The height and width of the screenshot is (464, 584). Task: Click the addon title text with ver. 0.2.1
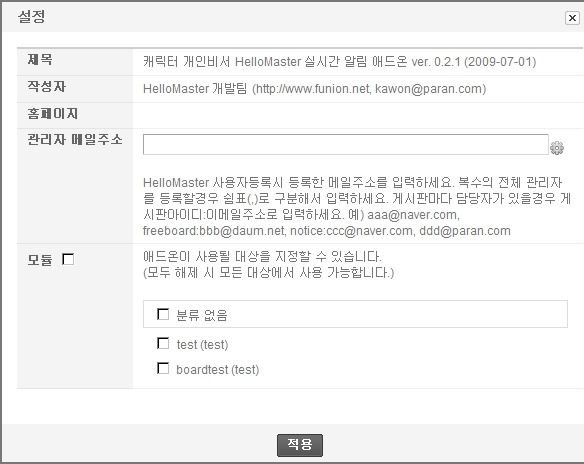click(339, 61)
